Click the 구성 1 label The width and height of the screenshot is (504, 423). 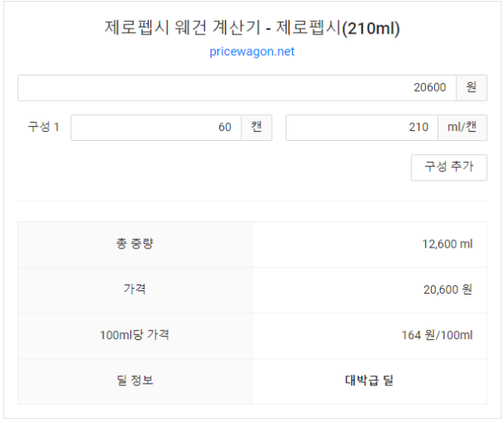click(44, 128)
